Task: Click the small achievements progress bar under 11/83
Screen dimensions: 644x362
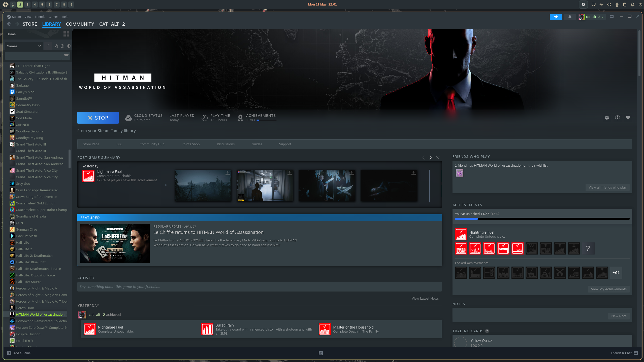Action: [267, 120]
